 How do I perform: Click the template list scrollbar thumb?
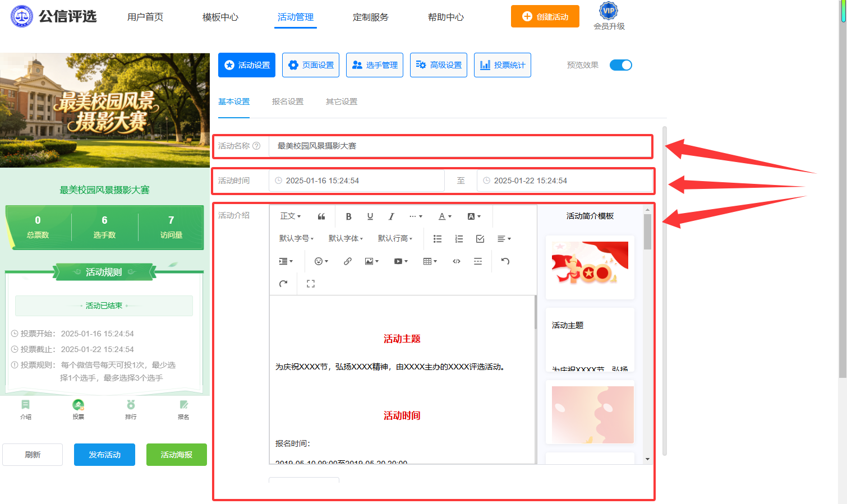click(x=647, y=232)
